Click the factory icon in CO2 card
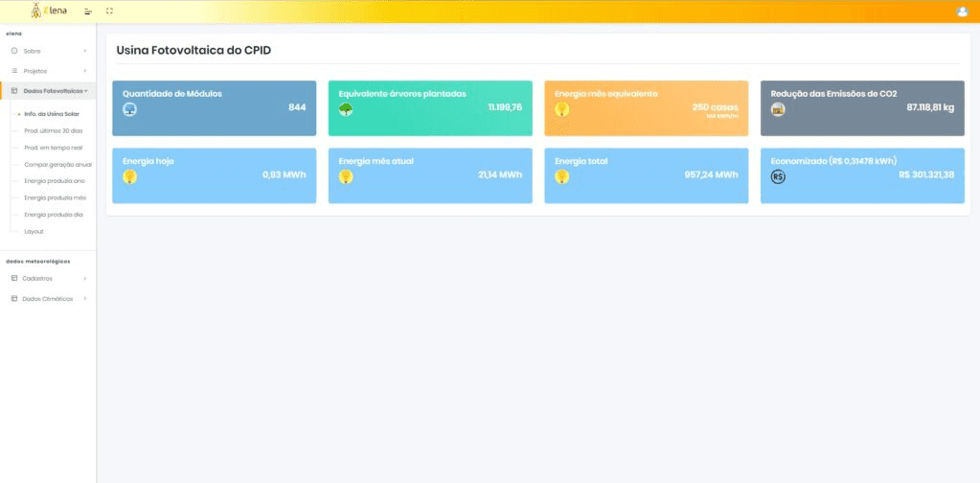Screen dimensions: 980x483 pyautogui.click(x=778, y=109)
